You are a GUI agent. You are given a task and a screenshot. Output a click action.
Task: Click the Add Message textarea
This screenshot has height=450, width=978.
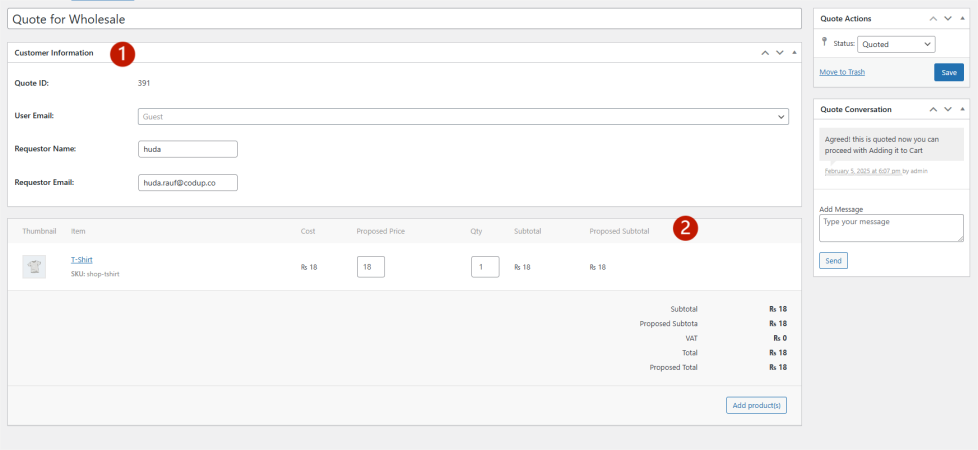(x=891, y=228)
